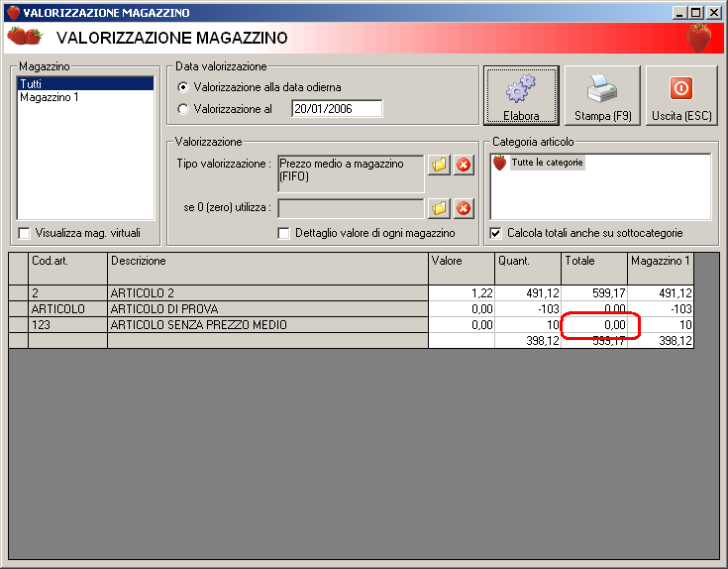Select 'ARTICOLO SENZA PREZZO MEDIO' cell
Screen dimensions: 728x569
[x=267, y=325]
